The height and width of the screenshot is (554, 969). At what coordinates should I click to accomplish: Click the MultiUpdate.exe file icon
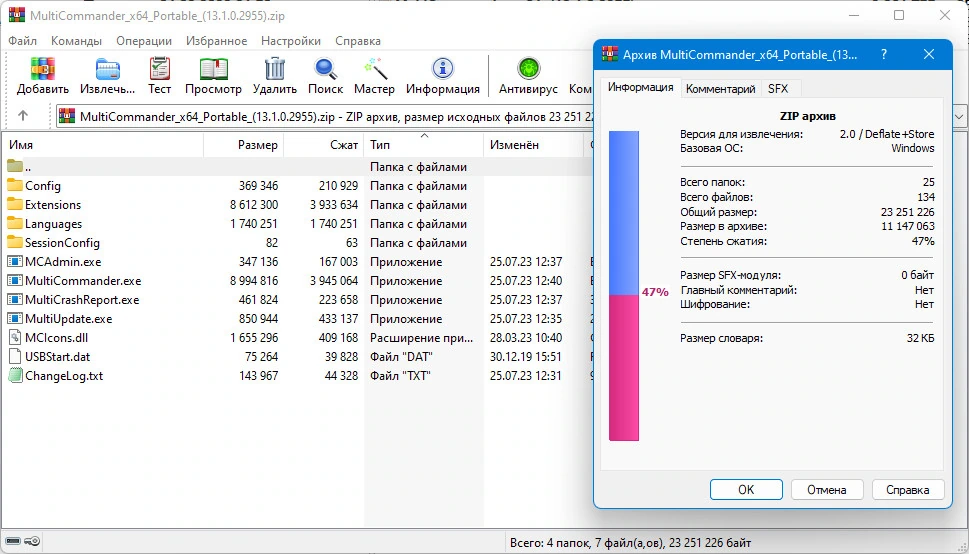15,319
